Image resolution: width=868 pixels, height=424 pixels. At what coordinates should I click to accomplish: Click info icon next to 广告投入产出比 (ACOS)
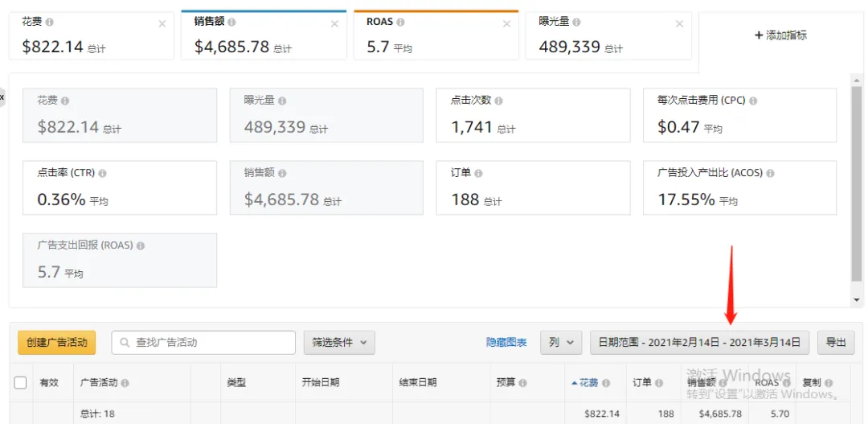771,174
